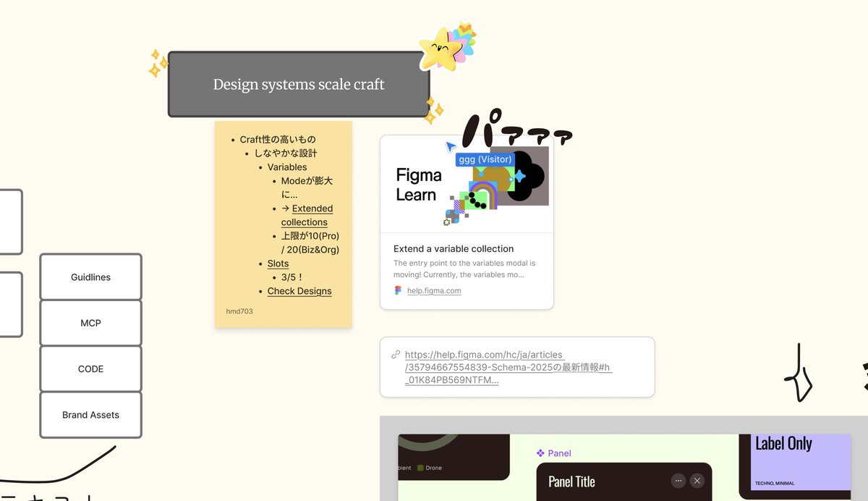The width and height of the screenshot is (868, 501).
Task: Click the help.figma.com link on card
Action: (x=434, y=290)
